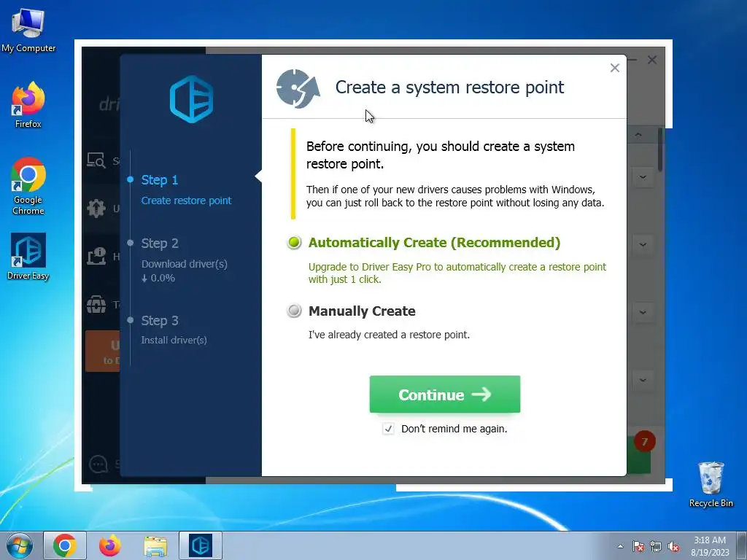Expand the first driver row dropdown arrow

click(643, 177)
